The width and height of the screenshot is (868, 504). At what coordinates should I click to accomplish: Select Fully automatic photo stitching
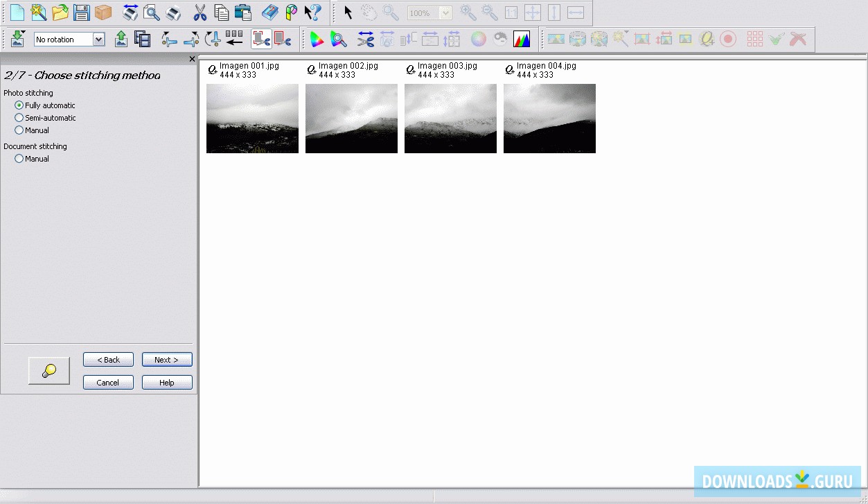pyautogui.click(x=19, y=105)
